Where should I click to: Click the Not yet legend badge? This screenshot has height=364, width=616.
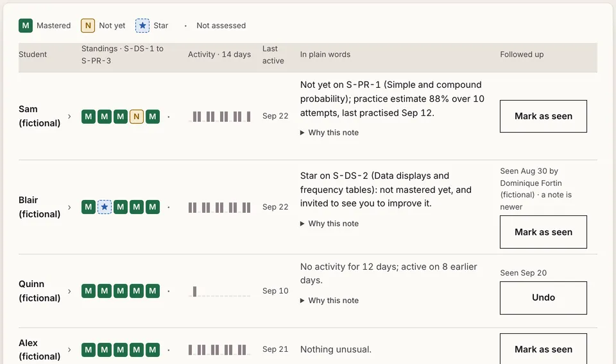(x=88, y=26)
